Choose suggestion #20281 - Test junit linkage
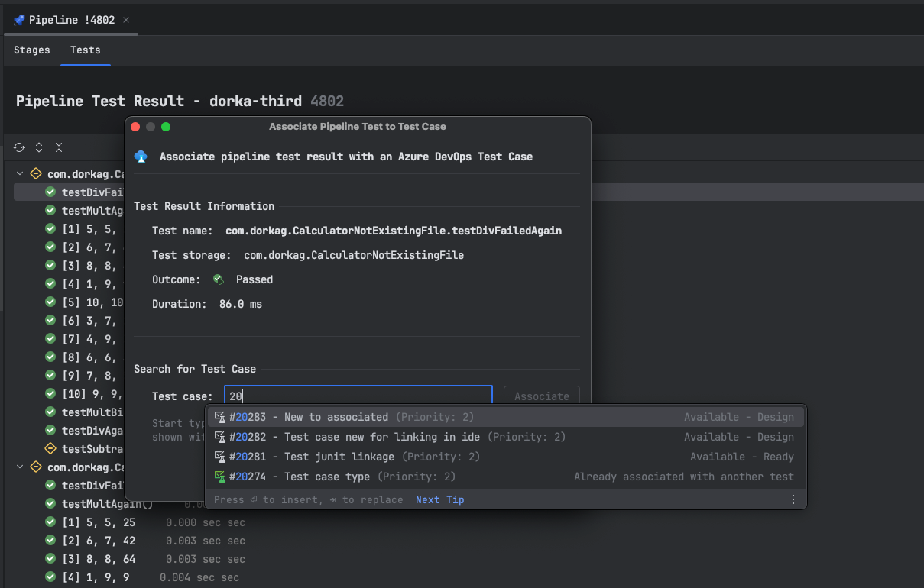This screenshot has width=924, height=588. pos(506,457)
